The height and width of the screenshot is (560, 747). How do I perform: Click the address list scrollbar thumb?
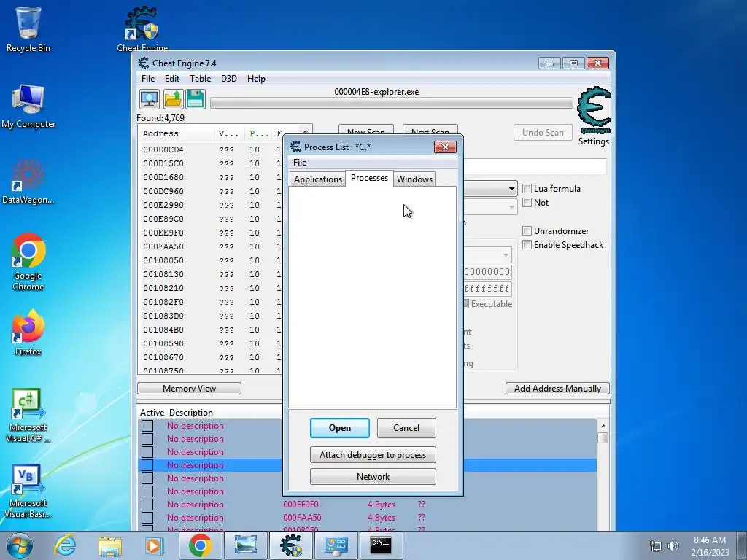(x=603, y=437)
